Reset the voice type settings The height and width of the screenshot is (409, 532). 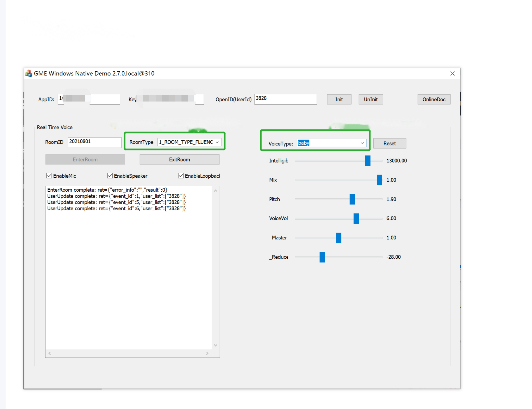tap(390, 144)
